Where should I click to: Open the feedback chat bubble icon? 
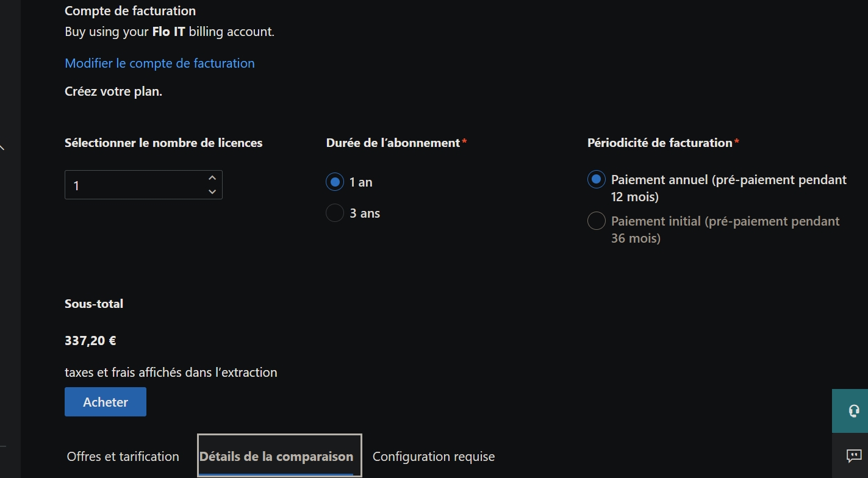pos(853,455)
